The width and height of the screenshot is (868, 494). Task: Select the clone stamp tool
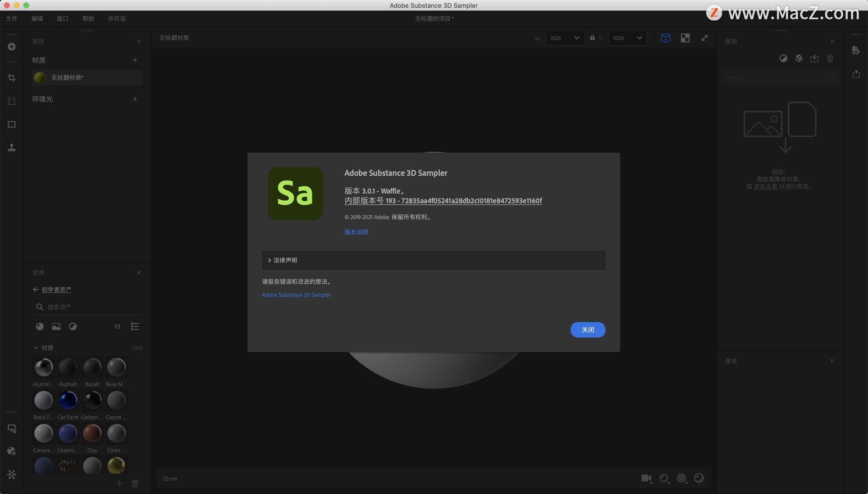[12, 147]
